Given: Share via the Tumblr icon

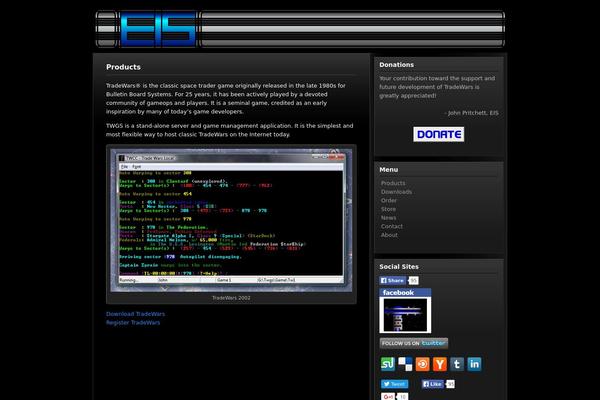Looking at the screenshot, I should click(x=457, y=364).
